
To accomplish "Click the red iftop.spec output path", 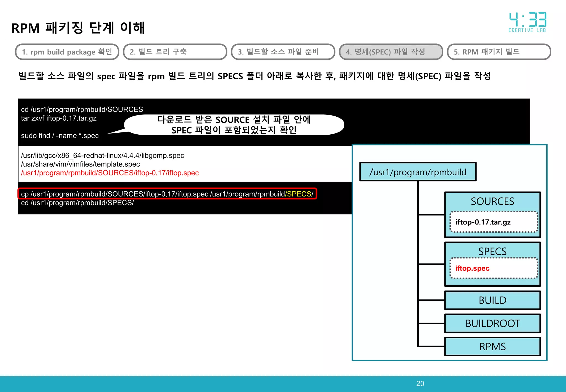I will click(x=110, y=173).
